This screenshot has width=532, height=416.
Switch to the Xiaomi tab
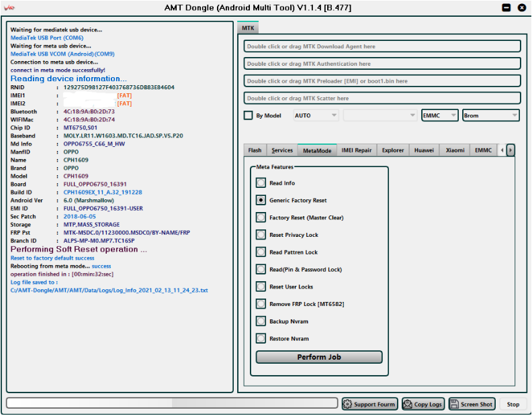pos(455,150)
